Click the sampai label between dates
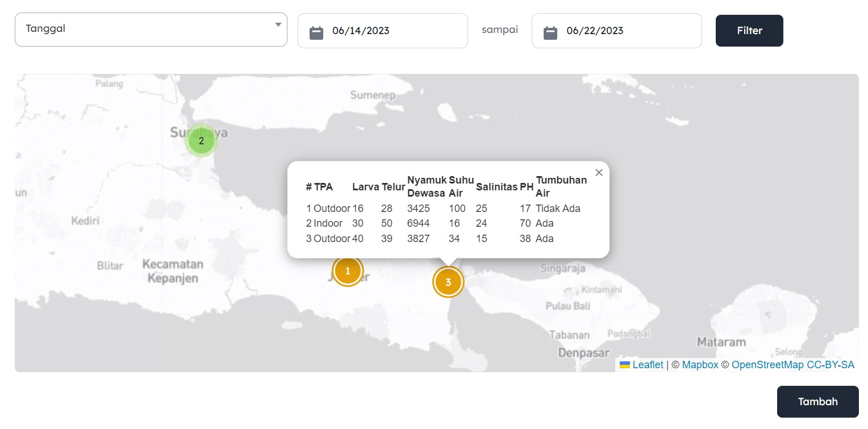868x429 pixels. (500, 30)
